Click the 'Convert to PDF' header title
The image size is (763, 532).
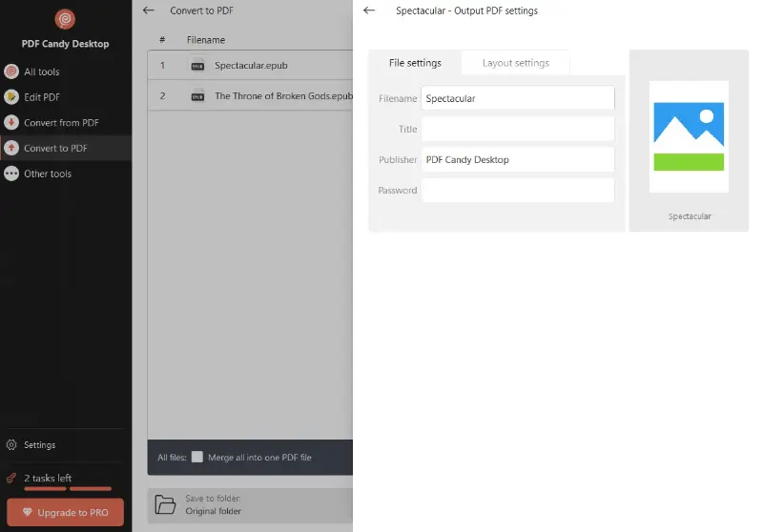201,10
